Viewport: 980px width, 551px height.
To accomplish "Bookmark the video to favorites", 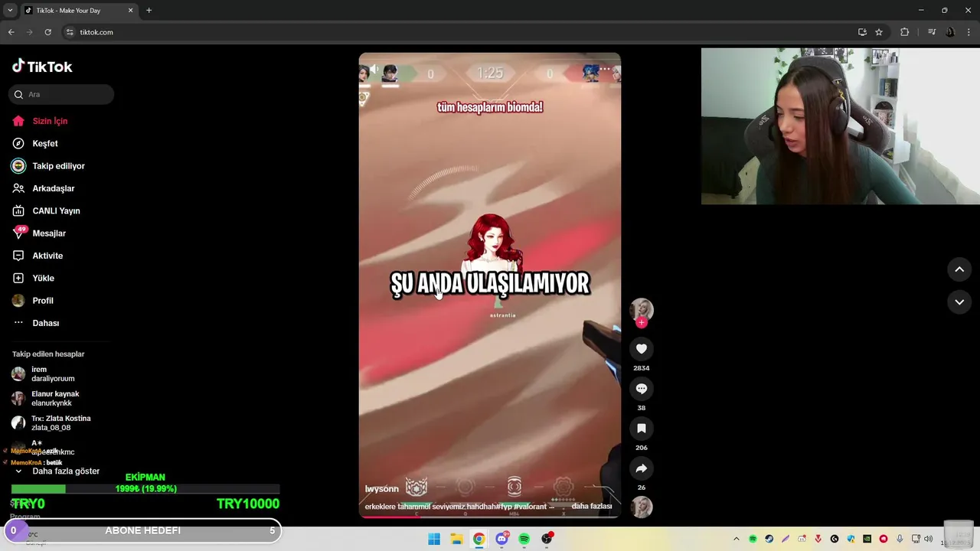I will 642,429.
